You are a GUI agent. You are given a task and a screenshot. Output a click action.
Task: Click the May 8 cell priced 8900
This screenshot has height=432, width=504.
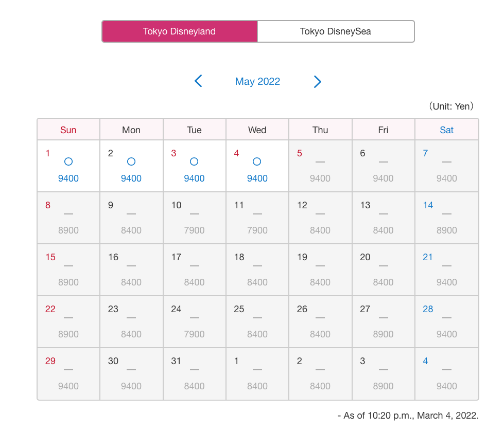(68, 218)
